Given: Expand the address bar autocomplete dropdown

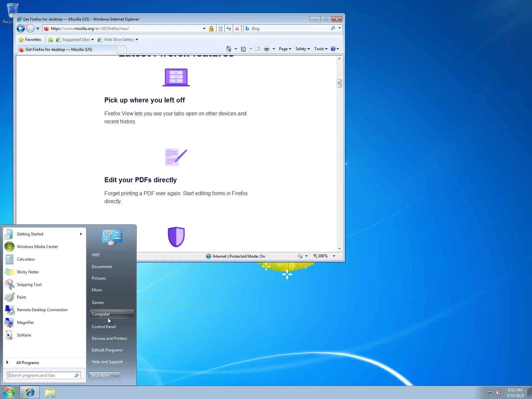Looking at the screenshot, I should [204, 29].
